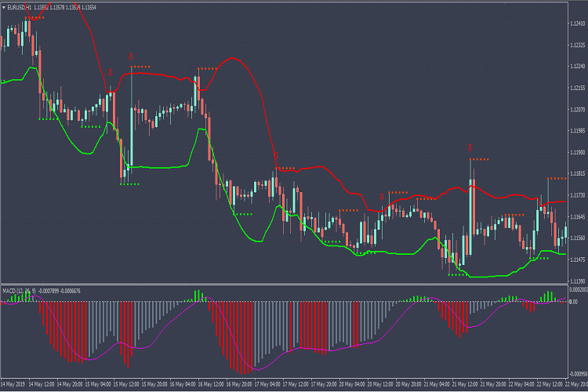Click the 22 May 04:00 time label
This screenshot has width=588, height=392.
(x=521, y=384)
